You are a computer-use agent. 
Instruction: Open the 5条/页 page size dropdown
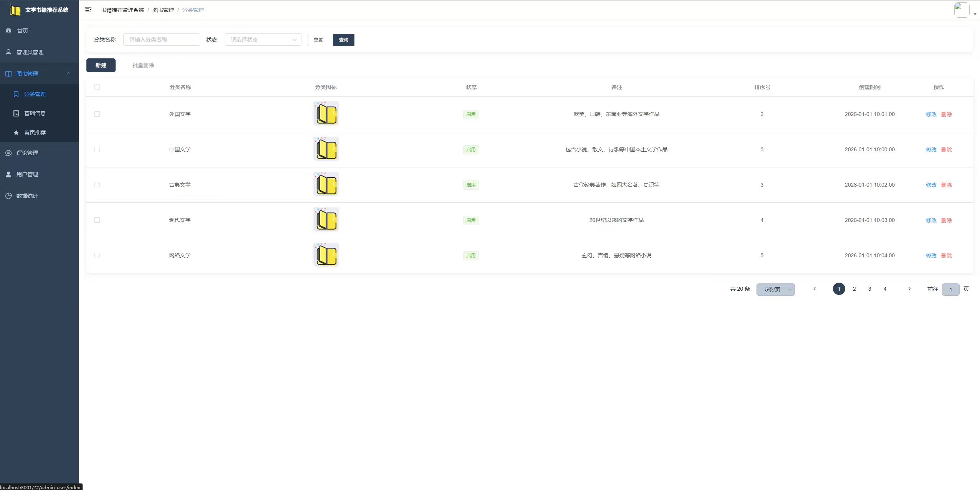(x=775, y=290)
